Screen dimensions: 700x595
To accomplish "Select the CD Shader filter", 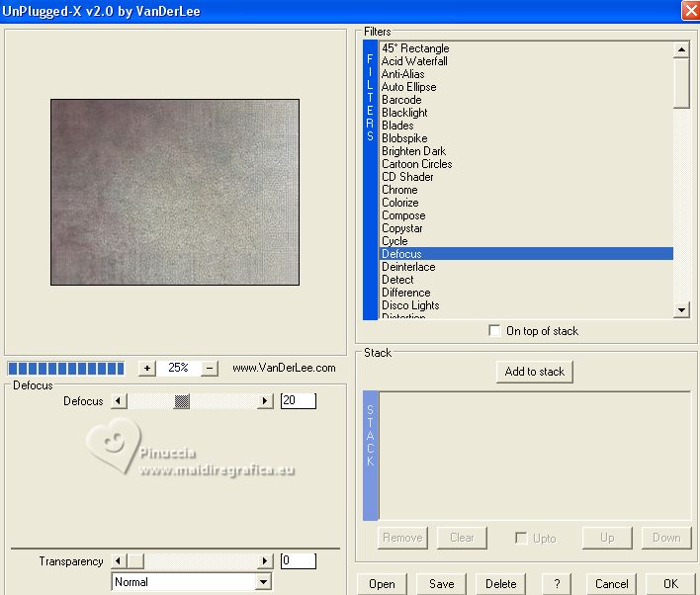I will (526, 177).
